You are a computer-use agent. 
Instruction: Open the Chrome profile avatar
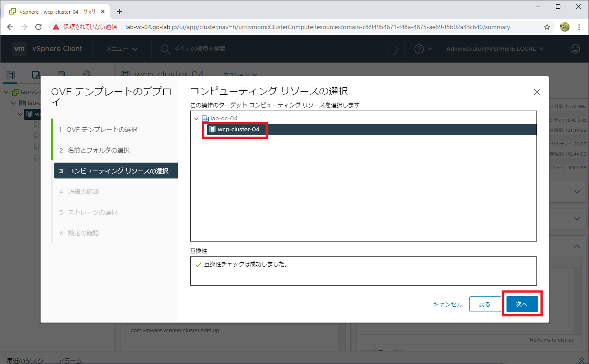(x=564, y=27)
